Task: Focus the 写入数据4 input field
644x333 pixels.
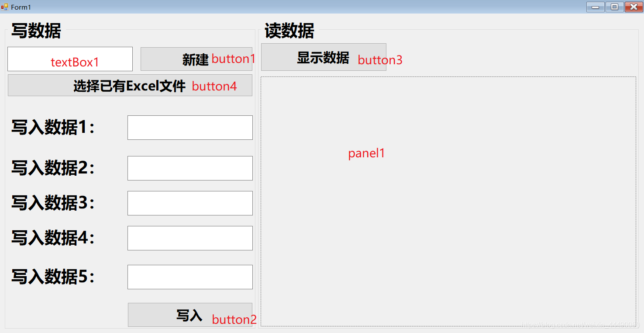Action: (x=190, y=238)
